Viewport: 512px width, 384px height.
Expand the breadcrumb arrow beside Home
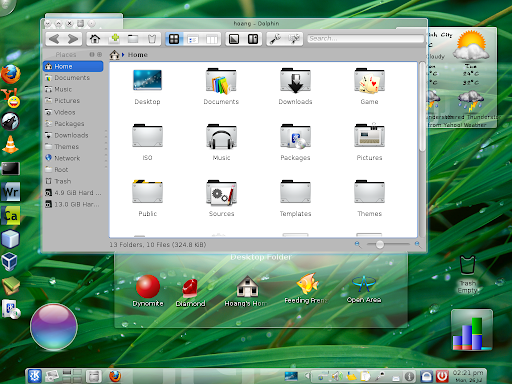pos(123,55)
